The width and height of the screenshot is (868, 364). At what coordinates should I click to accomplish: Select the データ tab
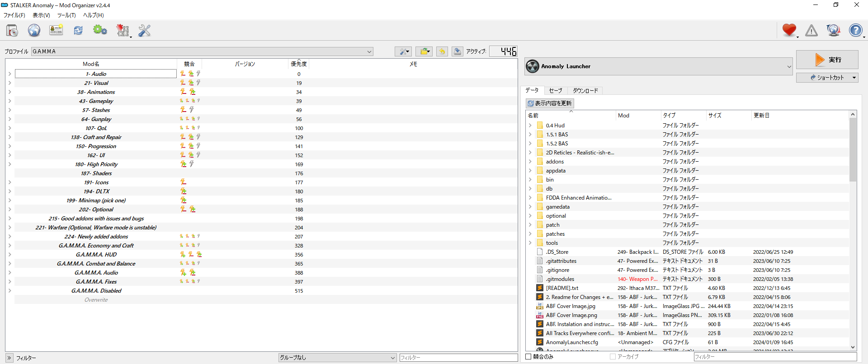(x=532, y=90)
